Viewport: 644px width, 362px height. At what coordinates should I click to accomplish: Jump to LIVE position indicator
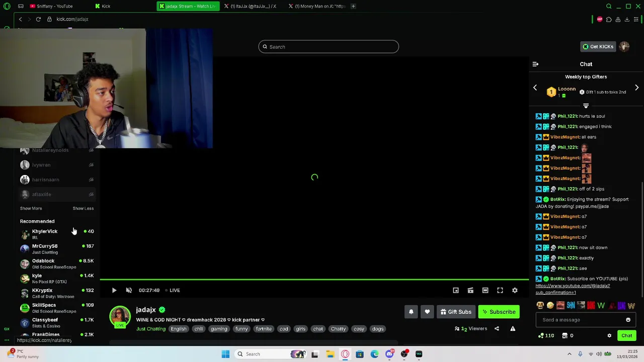tap(174, 290)
